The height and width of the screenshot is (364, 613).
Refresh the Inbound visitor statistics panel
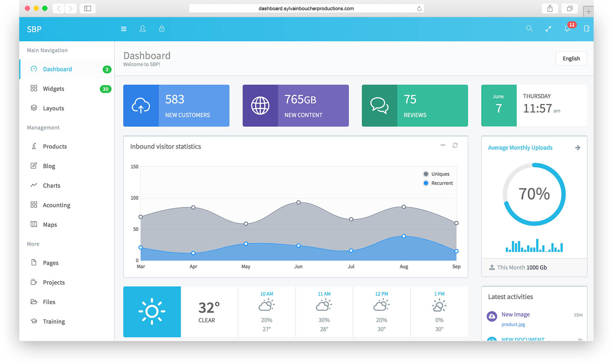455,145
